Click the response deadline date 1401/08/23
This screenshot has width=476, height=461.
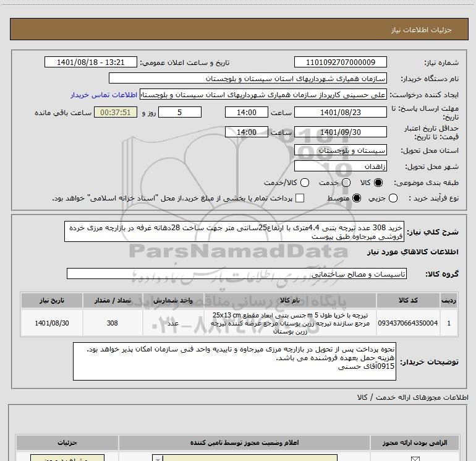pos(340,112)
